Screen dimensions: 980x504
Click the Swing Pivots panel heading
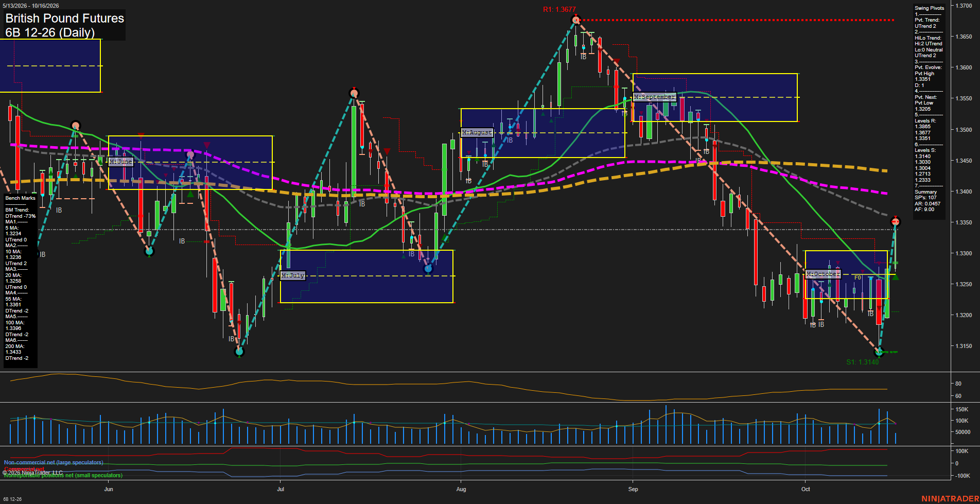pos(930,8)
